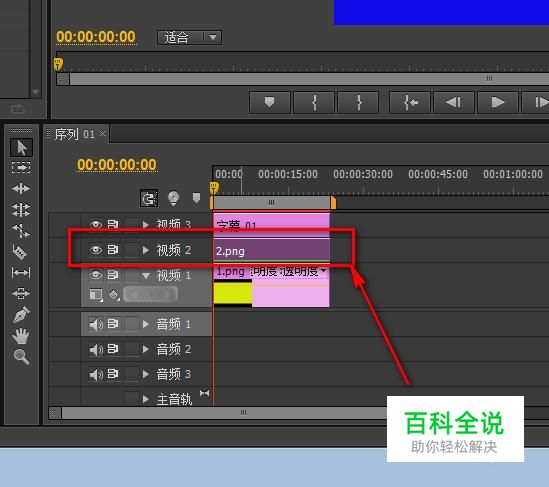This screenshot has width=549, height=487.
Task: Open display style for 视频 1
Action: tap(96, 294)
